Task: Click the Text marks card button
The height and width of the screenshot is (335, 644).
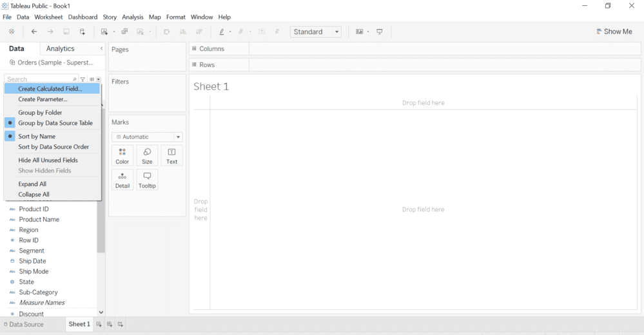Action: (x=171, y=156)
